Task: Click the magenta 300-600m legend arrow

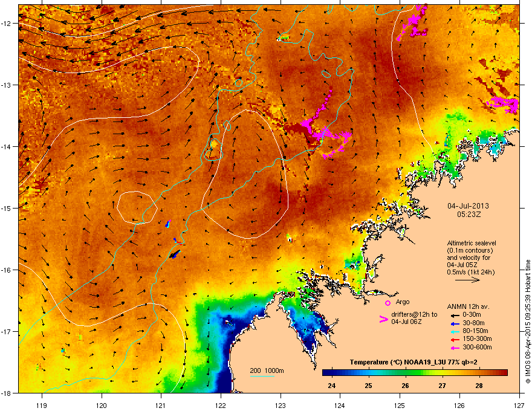Action: click(x=455, y=348)
